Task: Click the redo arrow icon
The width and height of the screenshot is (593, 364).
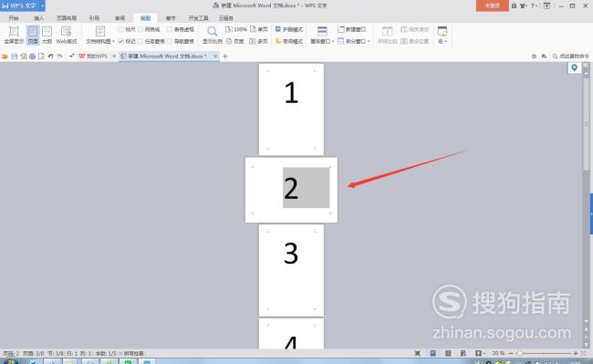Action: 59,57
